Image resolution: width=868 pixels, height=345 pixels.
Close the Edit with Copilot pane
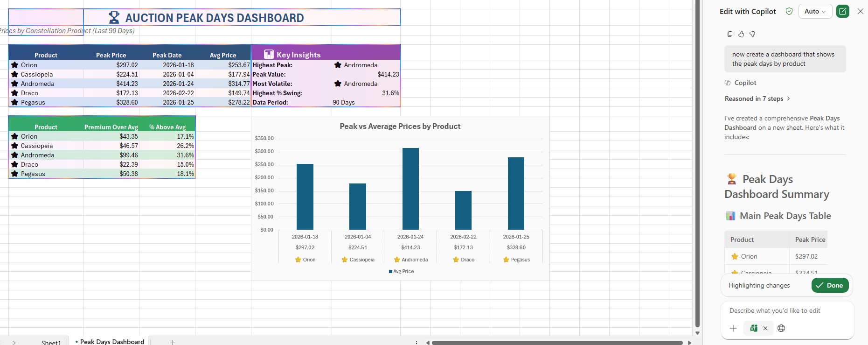tap(861, 11)
